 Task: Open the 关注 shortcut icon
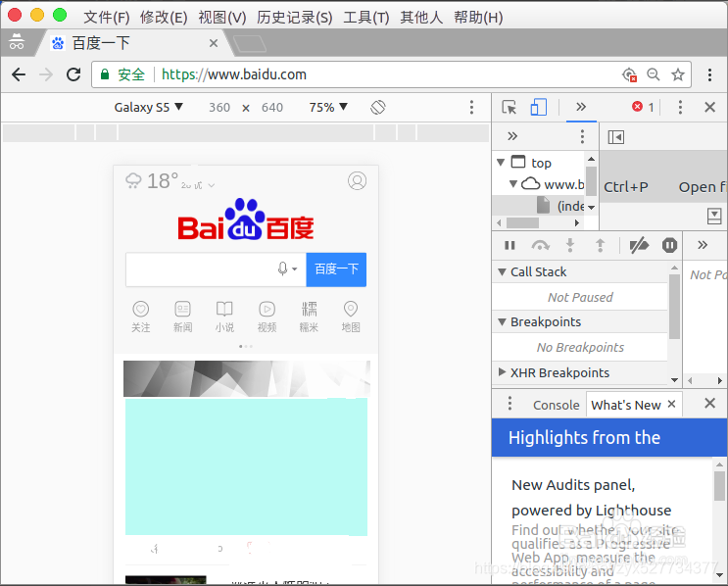[x=141, y=317]
